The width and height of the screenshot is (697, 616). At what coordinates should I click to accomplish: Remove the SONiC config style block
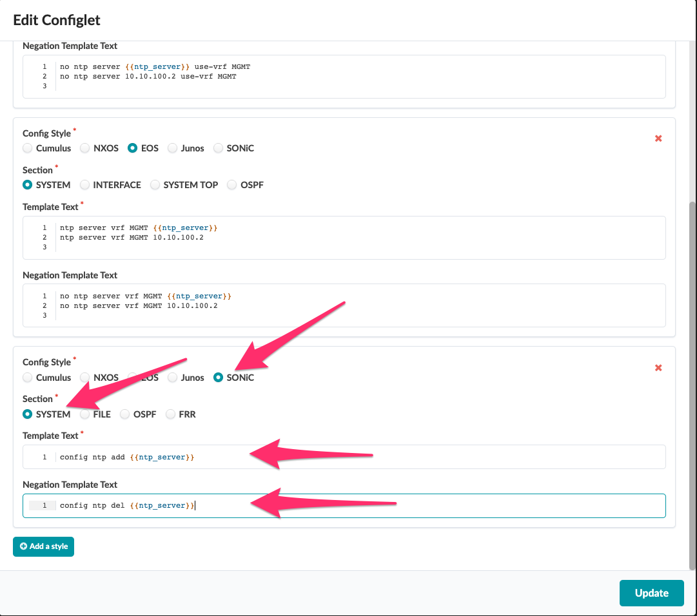[x=658, y=367]
